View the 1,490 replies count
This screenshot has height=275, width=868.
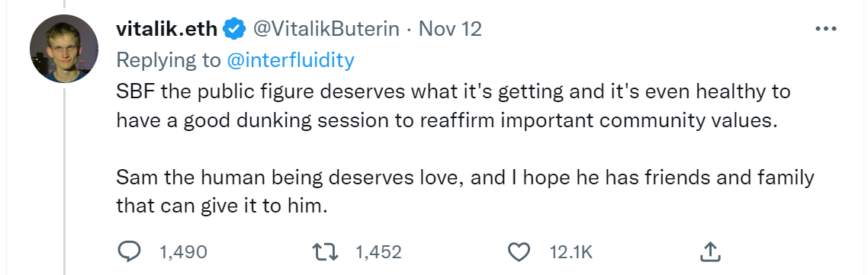pos(183,252)
